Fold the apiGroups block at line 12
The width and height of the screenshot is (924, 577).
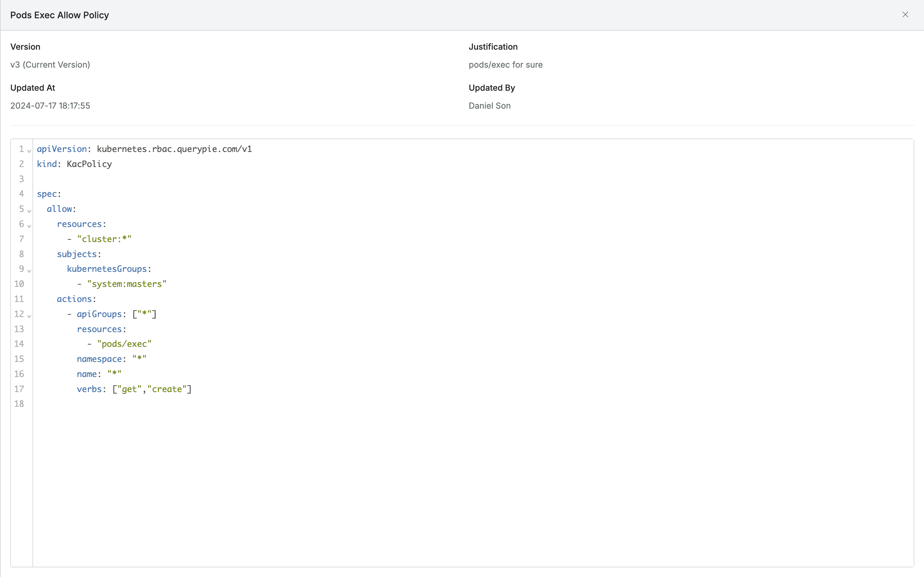(x=29, y=316)
